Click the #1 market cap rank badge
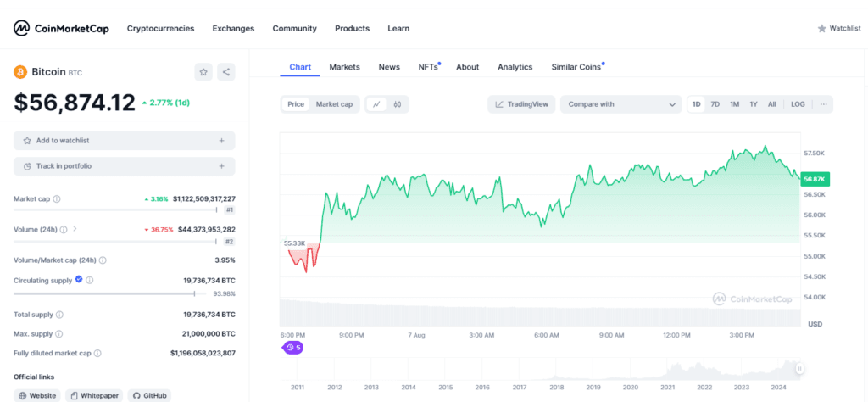Image resolution: width=868 pixels, height=402 pixels. click(x=229, y=209)
